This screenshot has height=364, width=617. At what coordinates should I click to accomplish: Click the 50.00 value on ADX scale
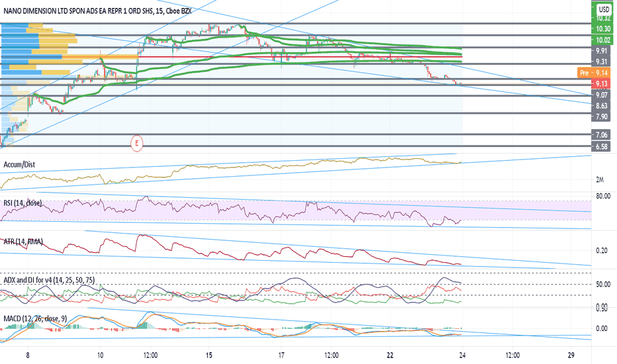603,284
